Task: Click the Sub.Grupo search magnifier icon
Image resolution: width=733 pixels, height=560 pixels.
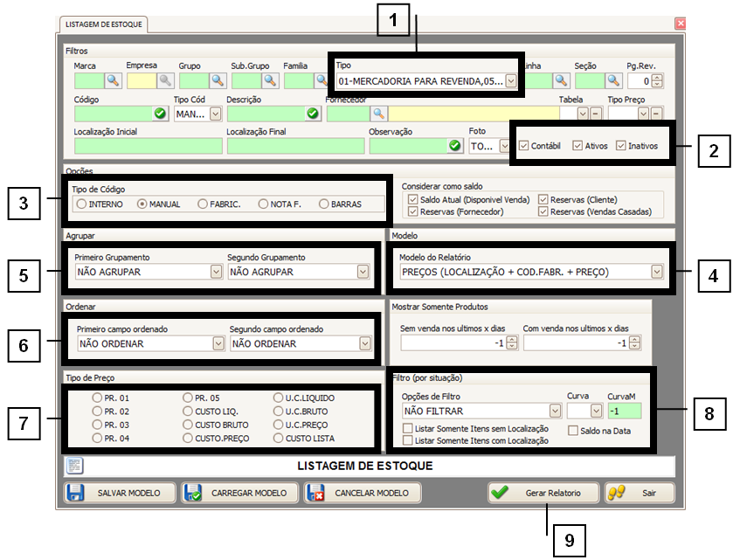Action: coord(270,81)
